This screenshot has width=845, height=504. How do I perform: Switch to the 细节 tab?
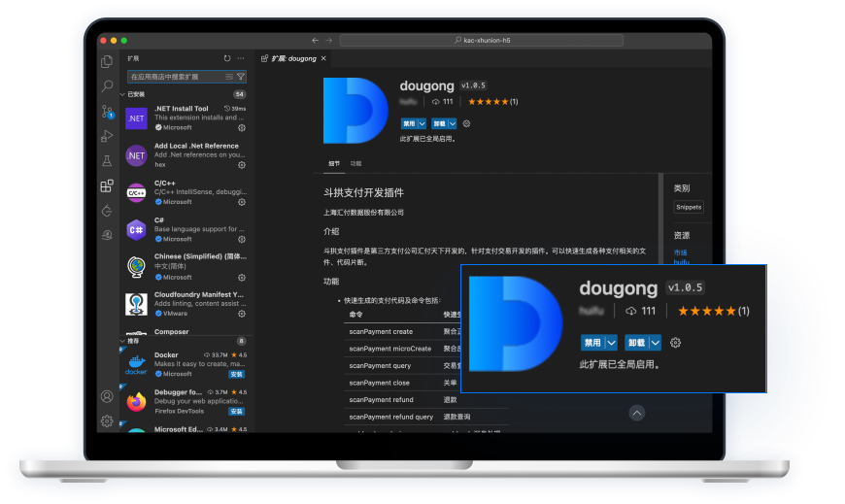(334, 163)
